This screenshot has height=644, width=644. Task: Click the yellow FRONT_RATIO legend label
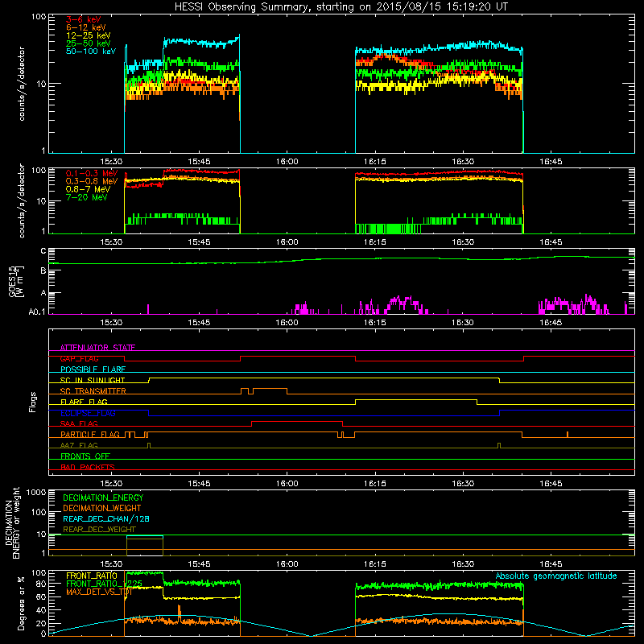pyautogui.click(x=92, y=576)
